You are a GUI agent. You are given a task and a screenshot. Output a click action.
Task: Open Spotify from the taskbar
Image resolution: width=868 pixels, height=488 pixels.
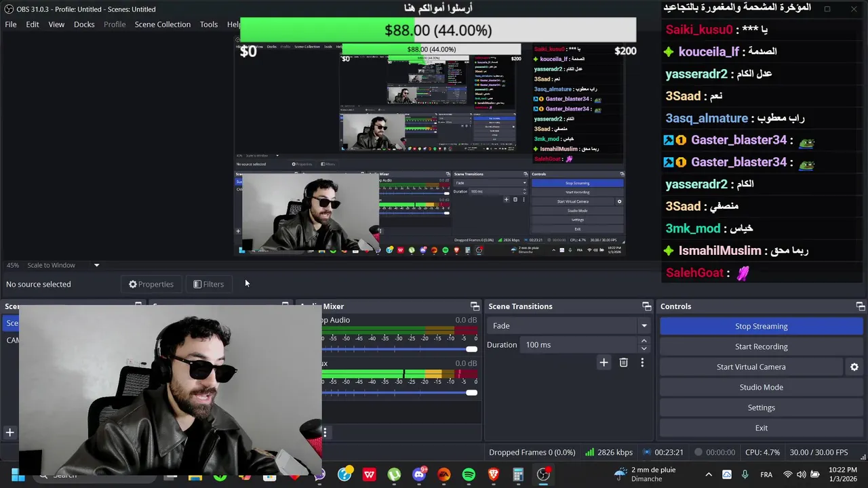(x=469, y=474)
